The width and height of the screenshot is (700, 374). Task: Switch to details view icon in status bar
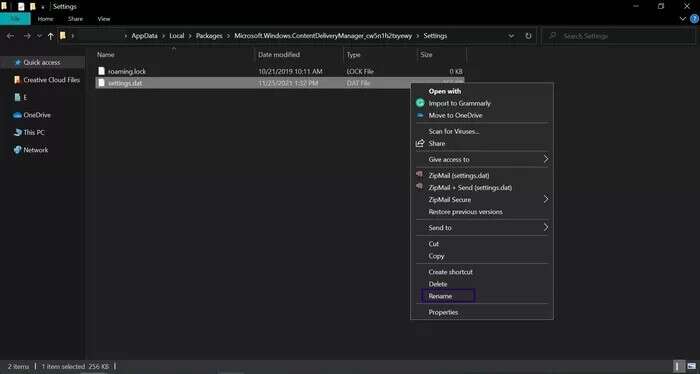tap(679, 366)
